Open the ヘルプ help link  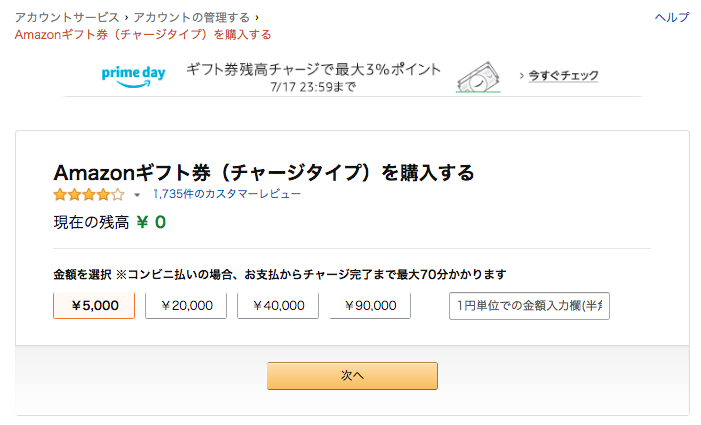[x=672, y=17]
